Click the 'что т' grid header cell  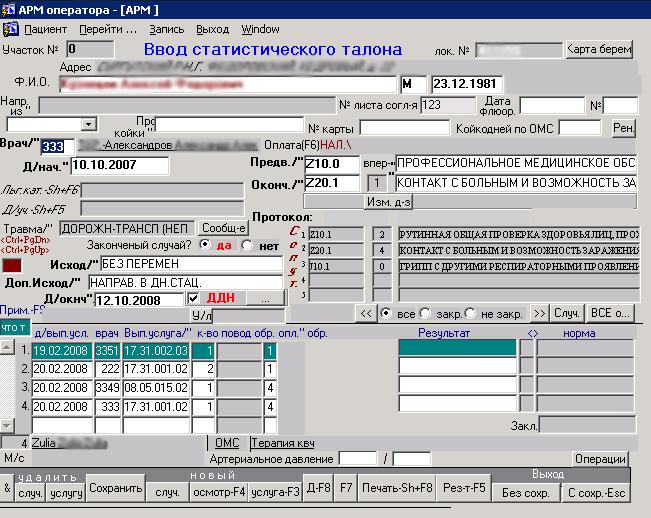click(x=14, y=328)
